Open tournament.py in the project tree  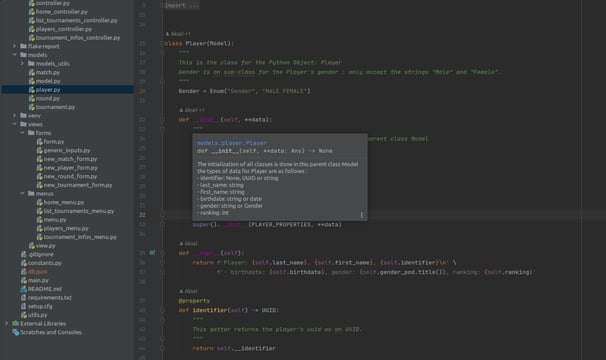55,107
